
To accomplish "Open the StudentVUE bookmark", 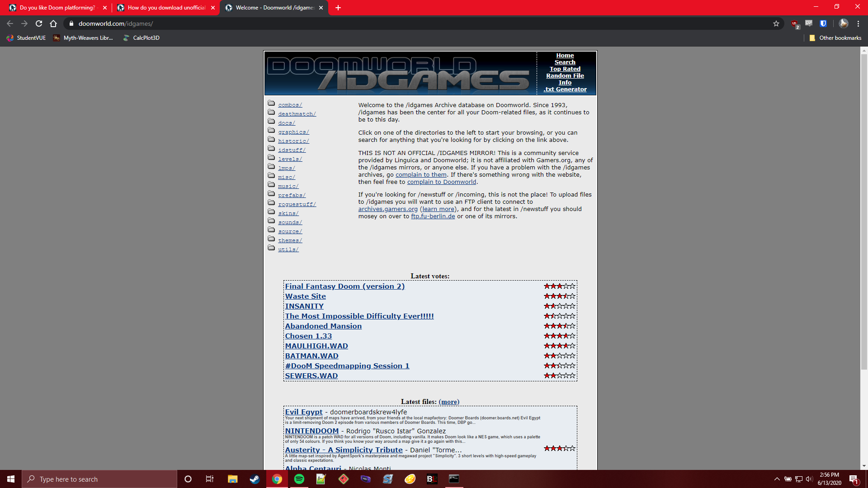I will pyautogui.click(x=26, y=38).
